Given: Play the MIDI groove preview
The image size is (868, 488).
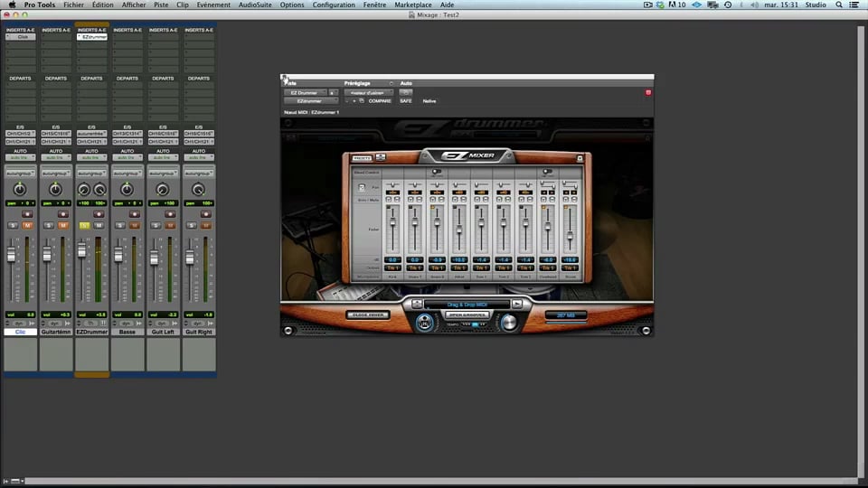Looking at the screenshot, I should (x=516, y=304).
